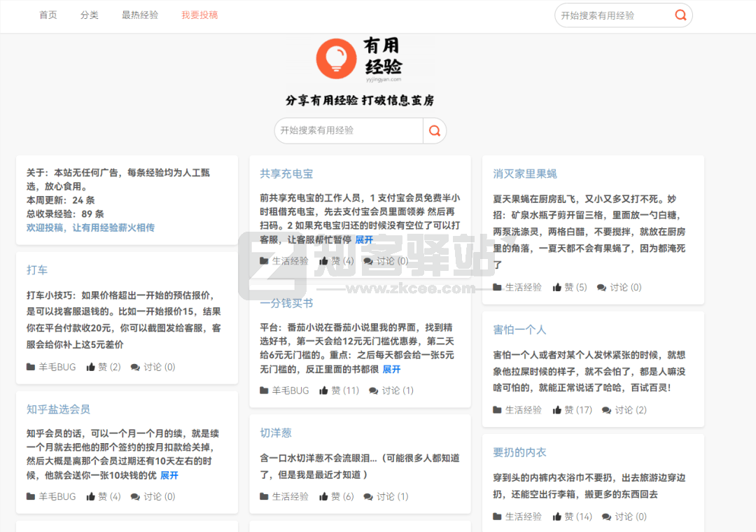Open comments bubble on 切洋葱 post
The width and height of the screenshot is (756, 532).
pos(368,497)
